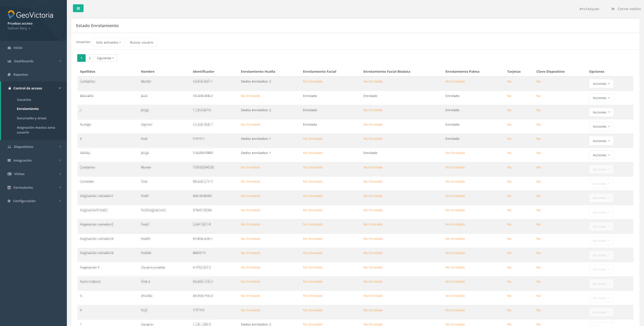Open Usuarios submenu item
This screenshot has height=326, width=644.
(24, 100)
